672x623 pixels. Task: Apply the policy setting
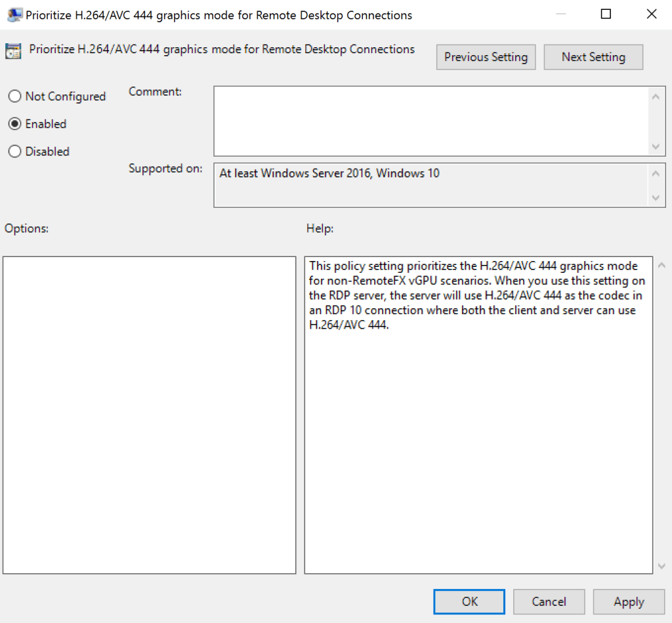[628, 601]
